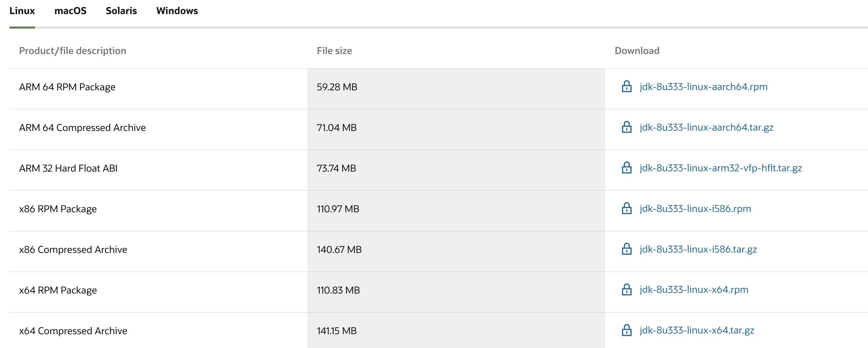Screen dimensions: 868x348
Task: Click lock icon beside jdk-8u333-linux-i586.tar.gz
Action: [x=626, y=249]
